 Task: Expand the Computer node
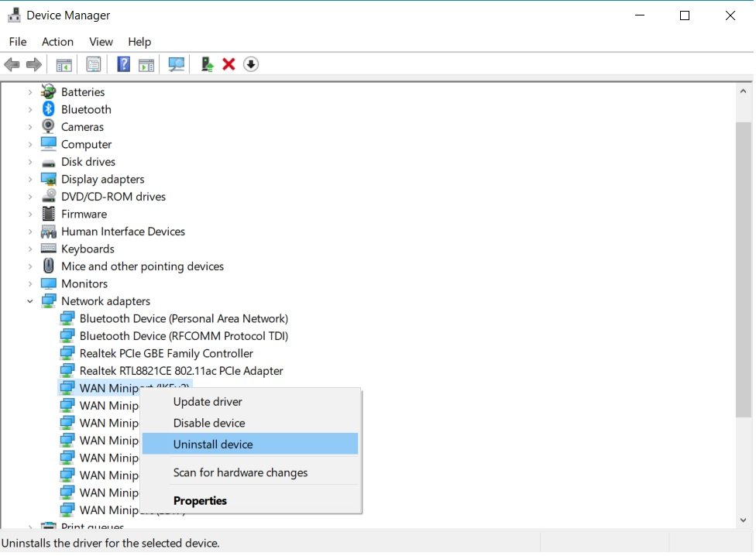tap(30, 144)
